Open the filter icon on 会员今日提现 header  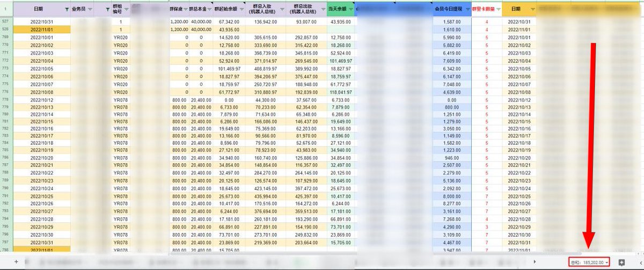tap(467, 10)
